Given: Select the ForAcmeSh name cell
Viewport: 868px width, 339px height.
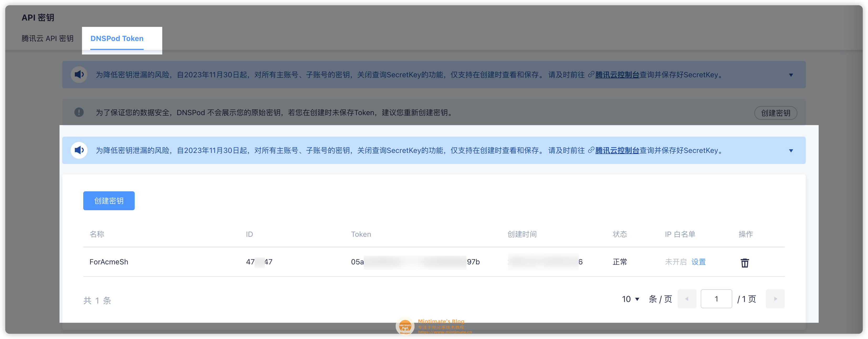Looking at the screenshot, I should click(109, 262).
